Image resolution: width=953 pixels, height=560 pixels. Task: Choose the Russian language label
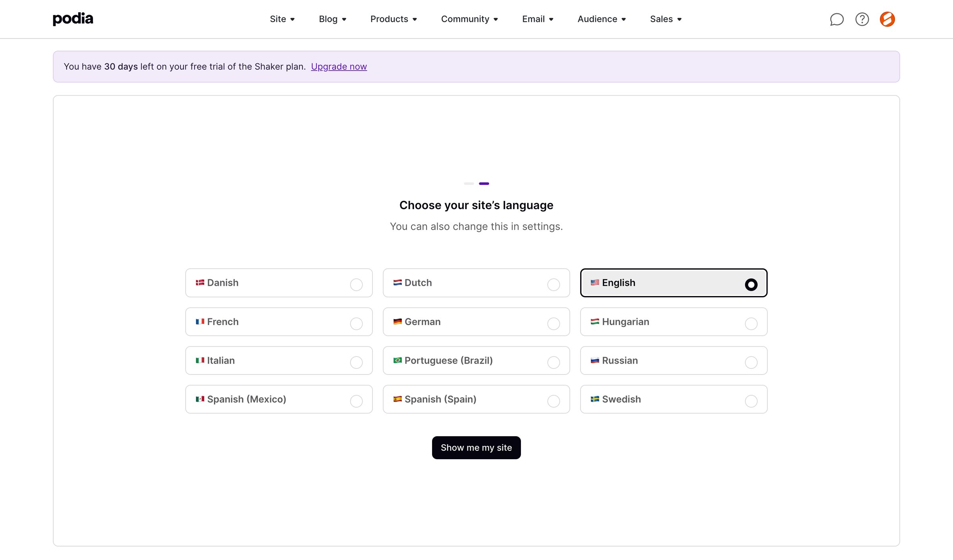click(620, 360)
